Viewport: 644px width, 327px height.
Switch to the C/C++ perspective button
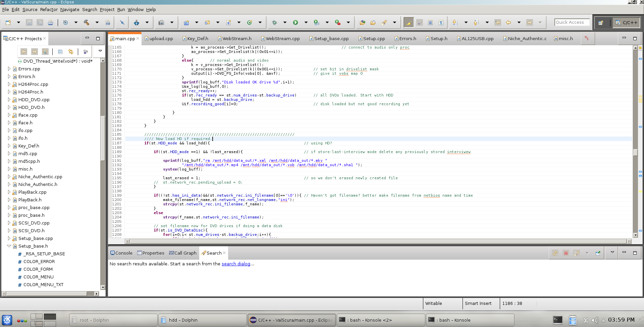[x=626, y=22]
